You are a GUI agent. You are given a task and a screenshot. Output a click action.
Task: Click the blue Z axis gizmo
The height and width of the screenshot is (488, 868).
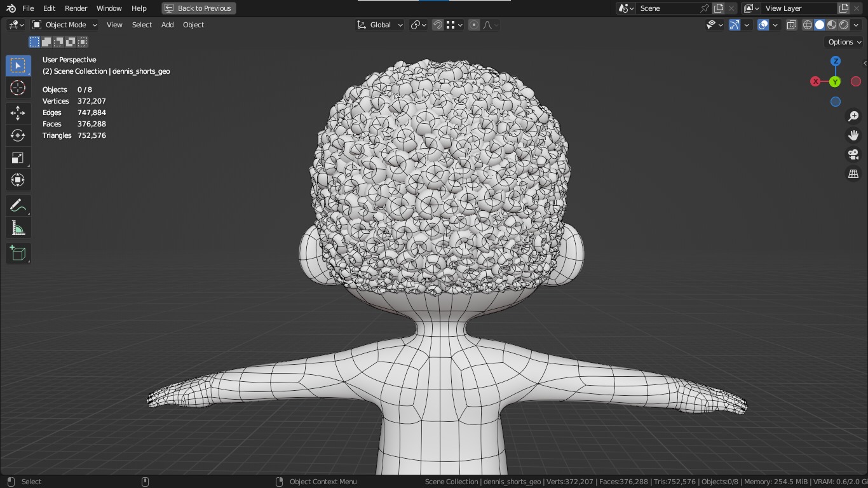tap(836, 61)
